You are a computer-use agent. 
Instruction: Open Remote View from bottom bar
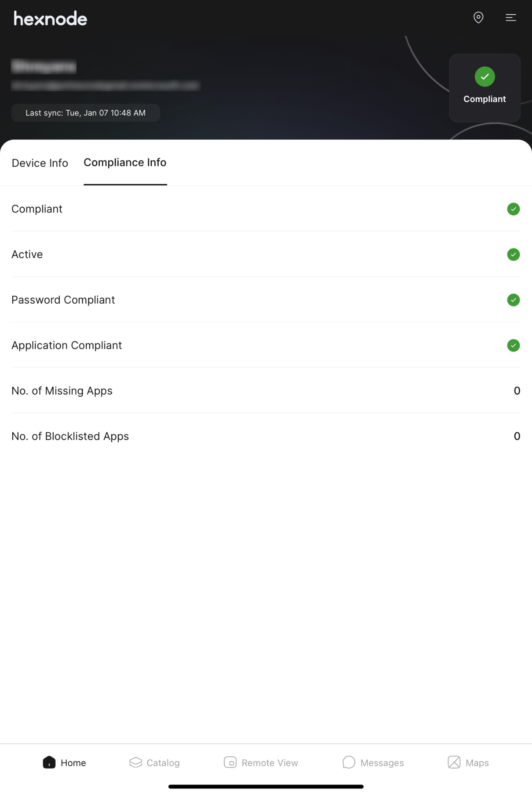point(261,763)
